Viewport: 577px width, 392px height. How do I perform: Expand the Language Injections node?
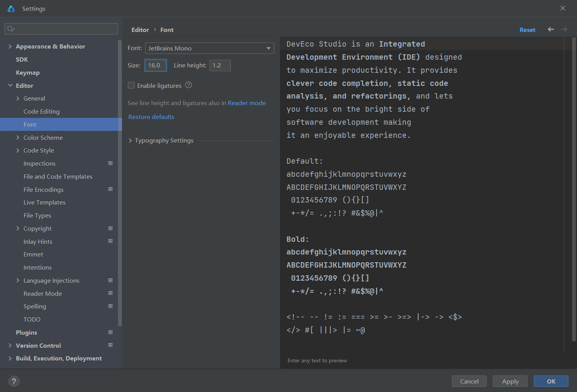pos(18,280)
